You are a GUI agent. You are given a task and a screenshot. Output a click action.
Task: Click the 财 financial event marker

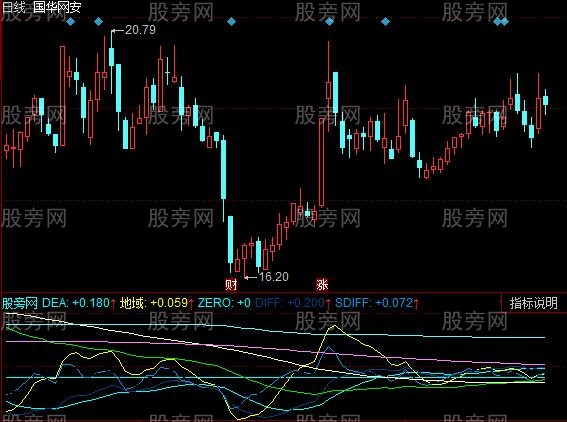point(231,285)
